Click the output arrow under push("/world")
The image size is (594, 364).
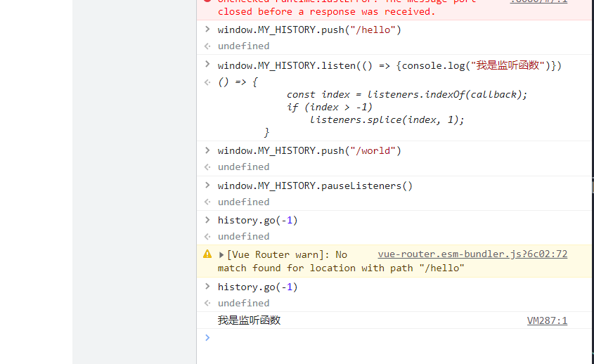(x=207, y=167)
